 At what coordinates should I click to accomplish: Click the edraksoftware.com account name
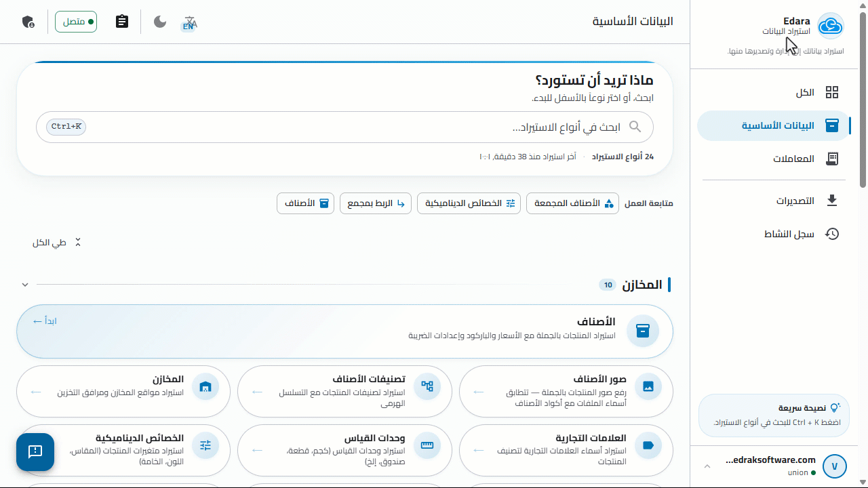(x=770, y=460)
